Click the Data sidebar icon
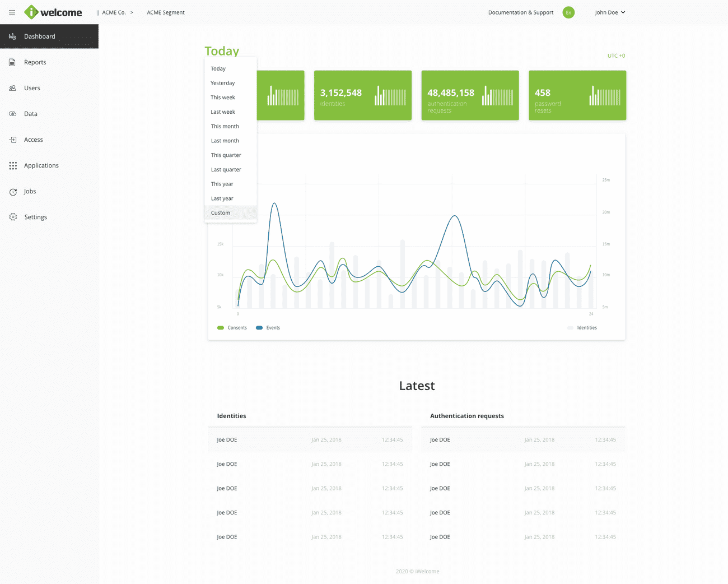 pos(12,114)
